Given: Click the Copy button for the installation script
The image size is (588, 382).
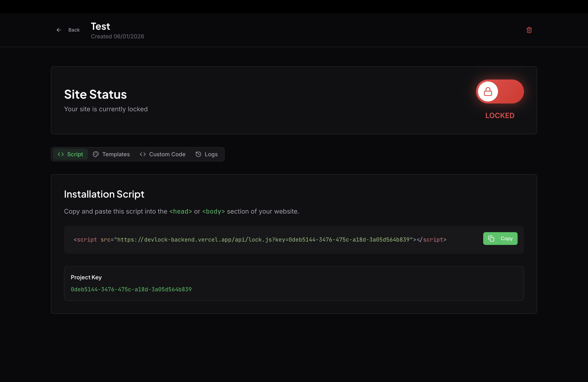Looking at the screenshot, I should click(500, 238).
